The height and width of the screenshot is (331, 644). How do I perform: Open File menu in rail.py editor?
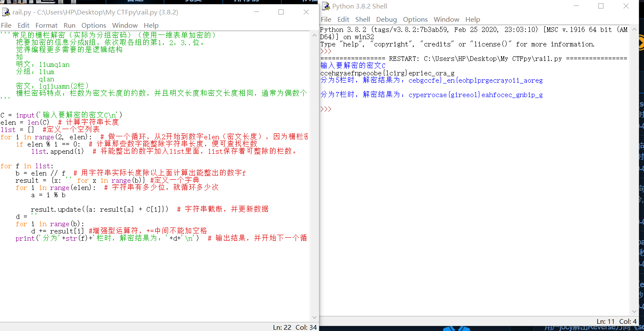click(6, 25)
